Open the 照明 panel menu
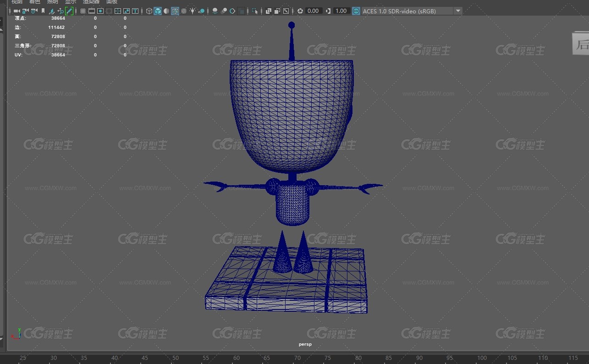This screenshot has width=589, height=364. [53, 2]
